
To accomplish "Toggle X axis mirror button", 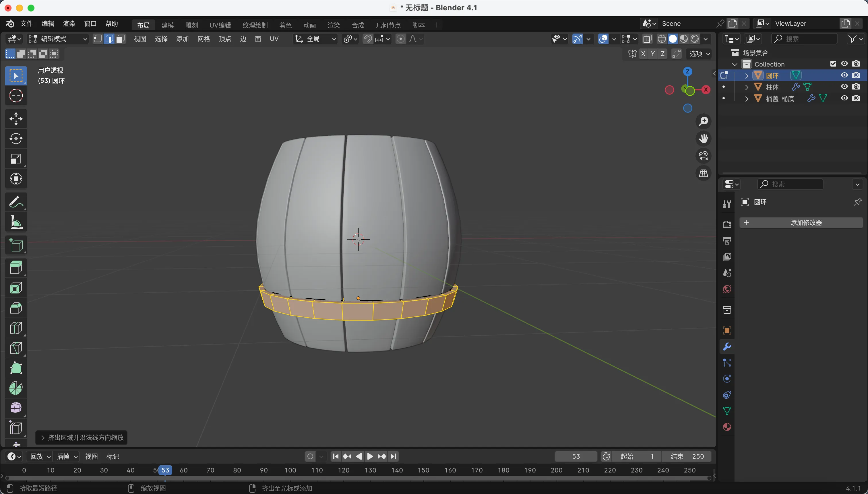I will (x=643, y=54).
